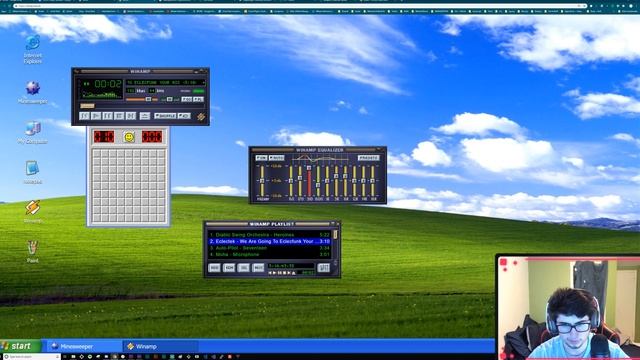Click the webcam overlay thumbnail

568,307
